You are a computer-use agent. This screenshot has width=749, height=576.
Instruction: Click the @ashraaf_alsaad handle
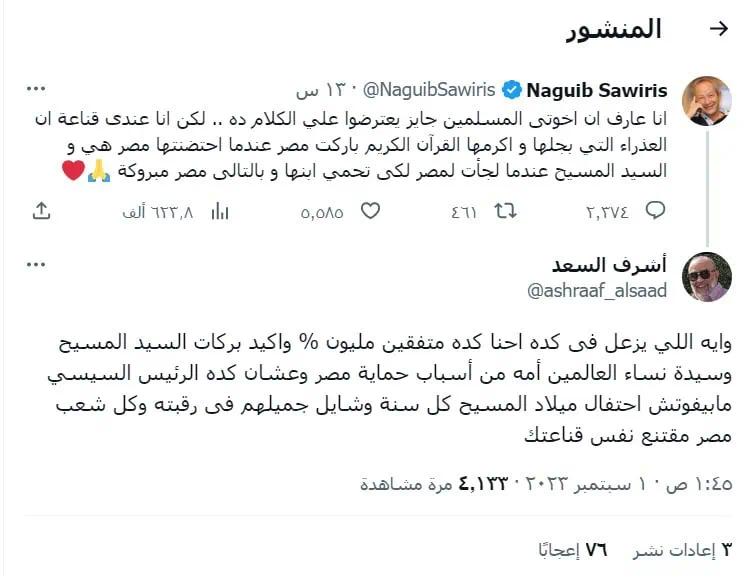pos(597,290)
